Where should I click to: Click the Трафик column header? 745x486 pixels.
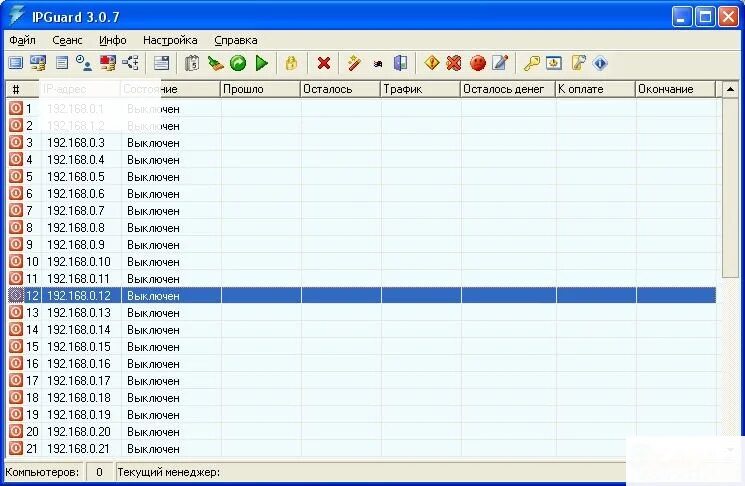point(421,89)
